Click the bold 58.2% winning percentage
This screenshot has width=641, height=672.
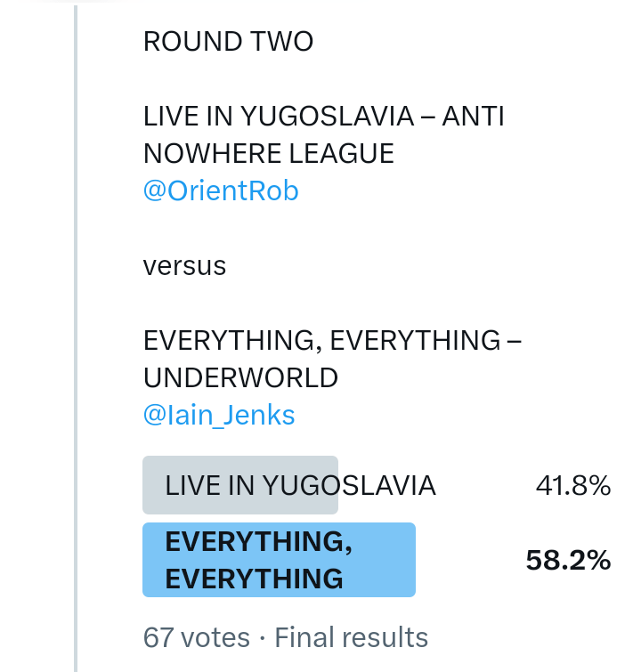(x=568, y=560)
